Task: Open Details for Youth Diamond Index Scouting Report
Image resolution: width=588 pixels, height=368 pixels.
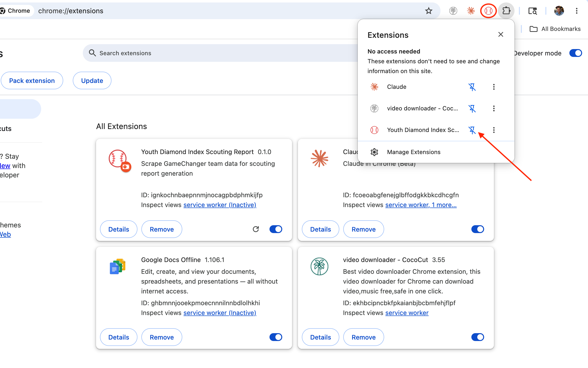Action: click(x=119, y=229)
